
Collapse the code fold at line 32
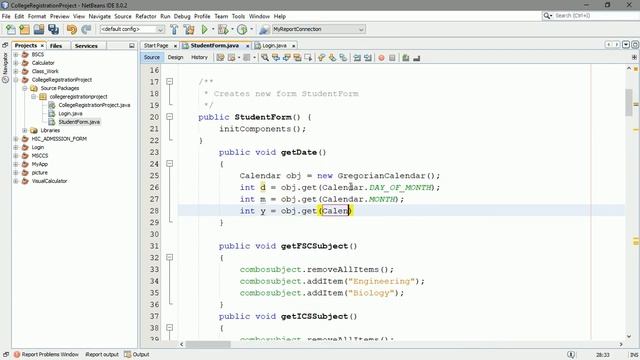169,258
